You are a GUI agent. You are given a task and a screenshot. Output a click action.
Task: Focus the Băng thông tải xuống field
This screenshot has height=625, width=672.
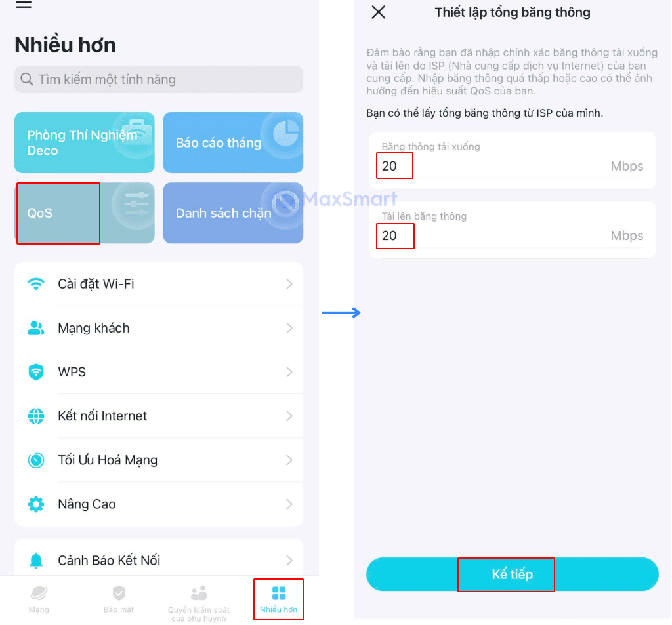(x=512, y=160)
